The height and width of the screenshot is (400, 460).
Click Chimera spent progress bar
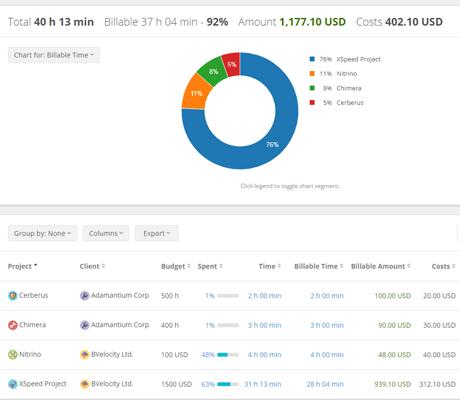point(228,325)
